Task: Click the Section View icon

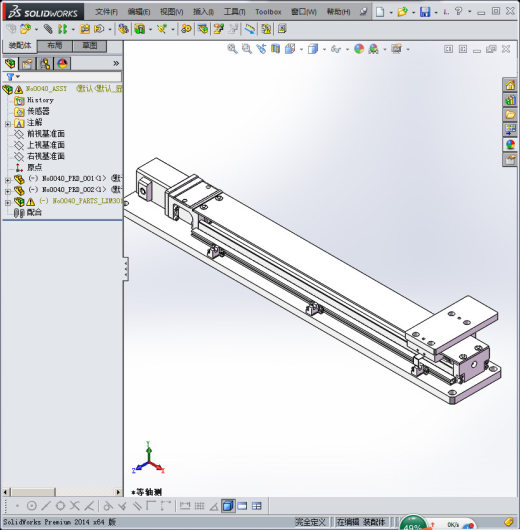Action: pyautogui.click(x=275, y=49)
